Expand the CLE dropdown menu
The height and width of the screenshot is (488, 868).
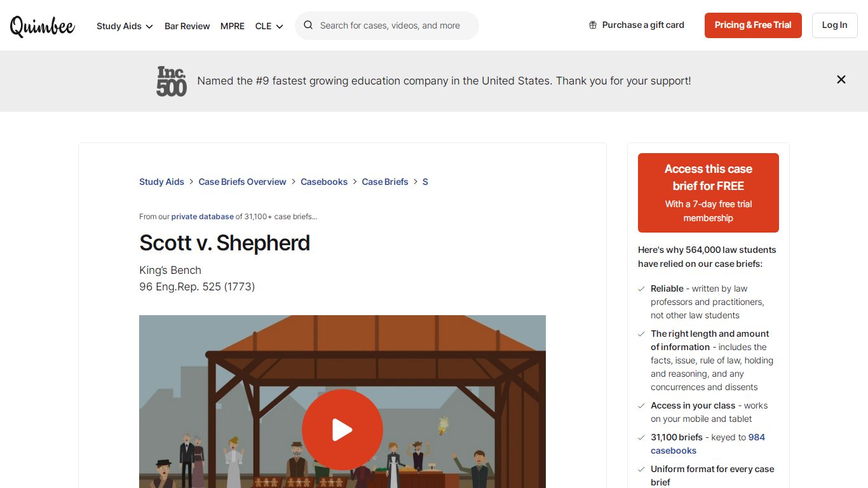pos(269,26)
